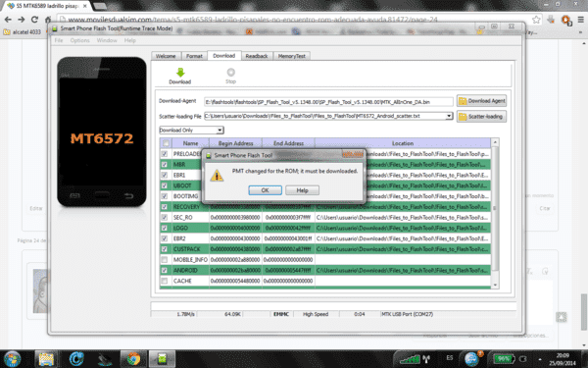Uncheck the MBR row checkbox
This screenshot has width=588, height=368.
165,165
